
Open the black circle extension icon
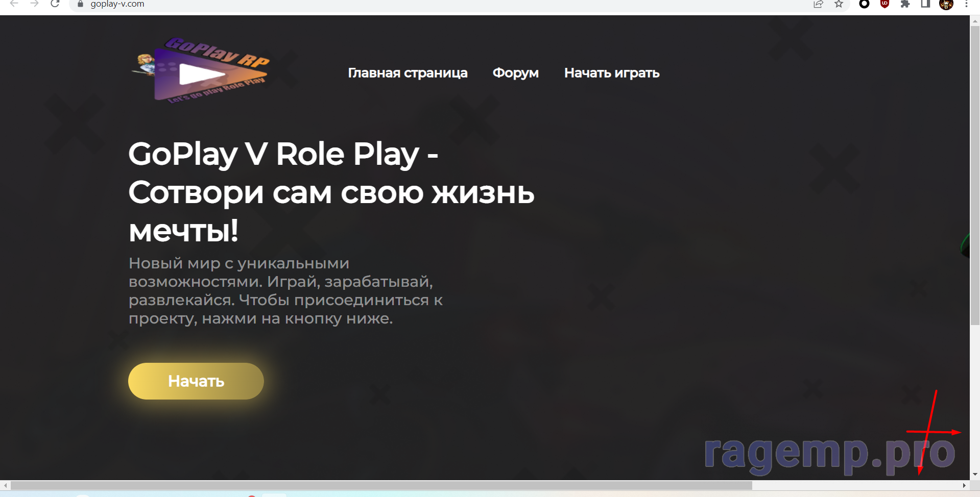[x=864, y=4]
